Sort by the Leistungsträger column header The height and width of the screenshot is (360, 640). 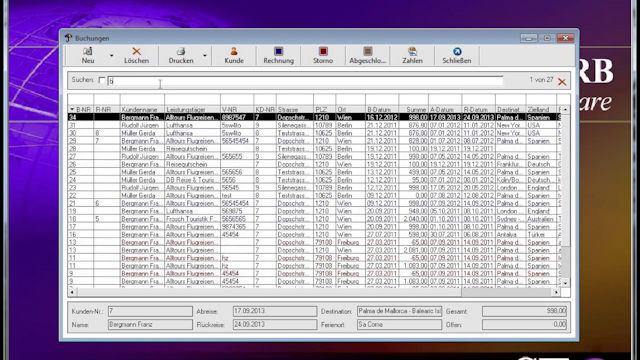(x=192, y=109)
